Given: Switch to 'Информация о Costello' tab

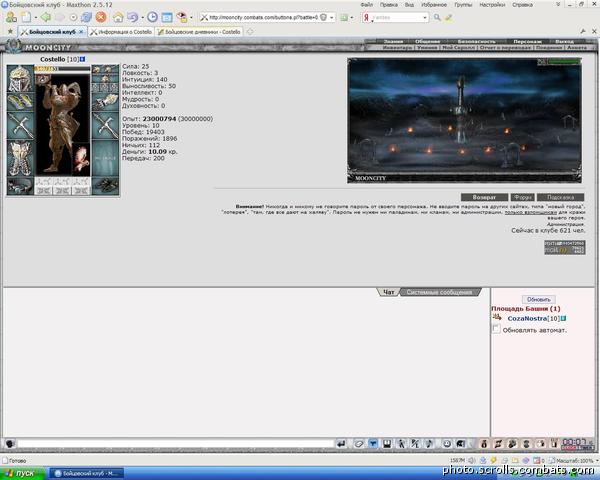Looking at the screenshot, I should [121, 32].
